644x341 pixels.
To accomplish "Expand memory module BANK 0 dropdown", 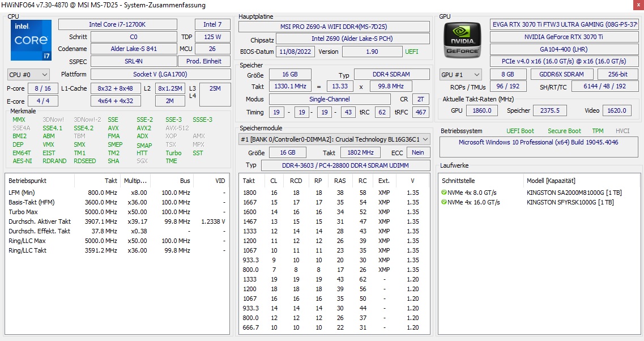I will pyautogui.click(x=334, y=139).
